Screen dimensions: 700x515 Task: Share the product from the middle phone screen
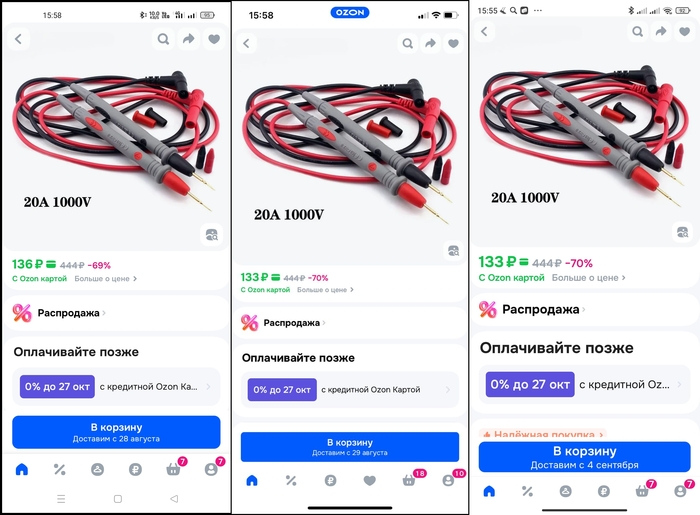point(430,43)
